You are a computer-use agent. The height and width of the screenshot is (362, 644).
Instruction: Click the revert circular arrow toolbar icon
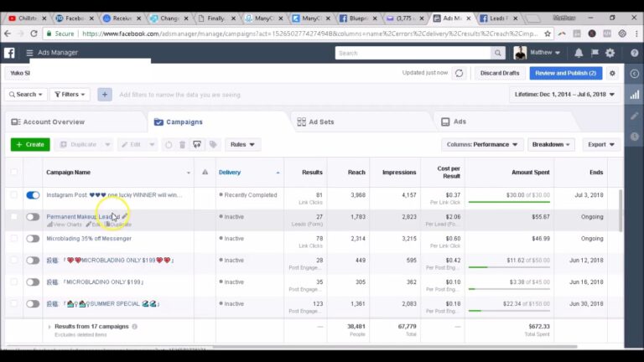click(169, 144)
